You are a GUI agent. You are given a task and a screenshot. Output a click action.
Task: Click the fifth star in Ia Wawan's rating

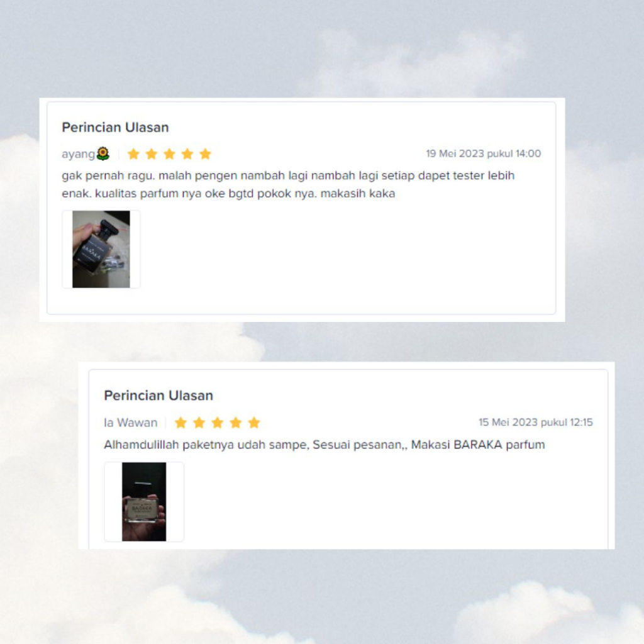254,423
